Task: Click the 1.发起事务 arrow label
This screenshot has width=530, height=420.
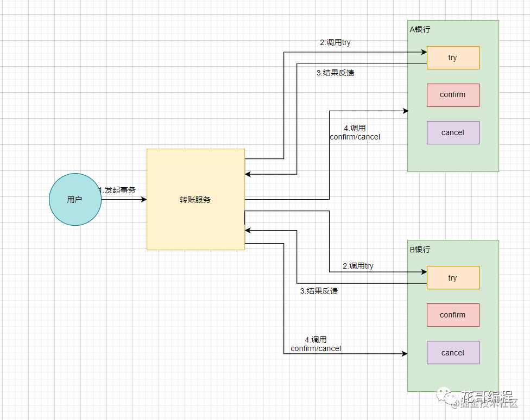Action: (x=117, y=190)
